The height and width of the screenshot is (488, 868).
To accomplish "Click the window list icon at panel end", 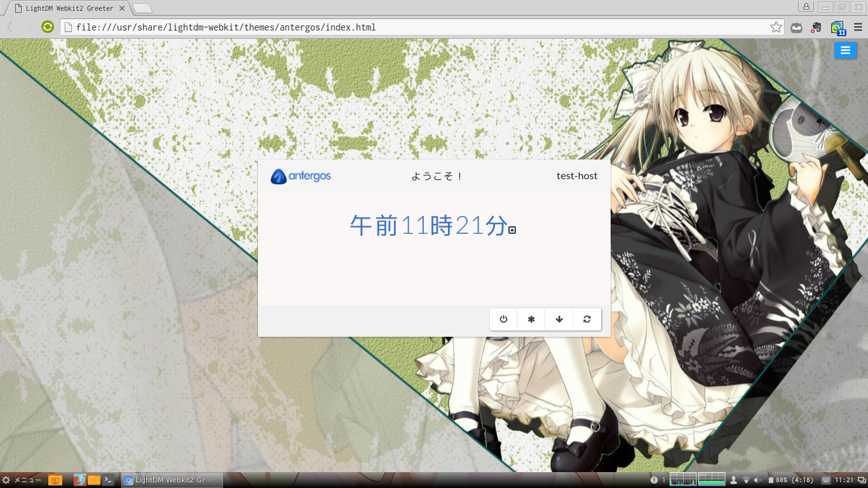I will tap(861, 480).
